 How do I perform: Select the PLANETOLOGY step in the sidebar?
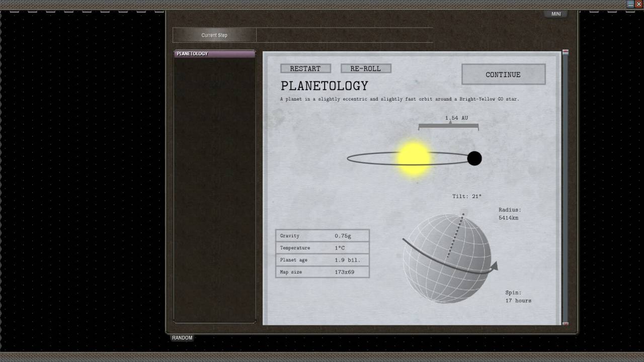(214, 54)
